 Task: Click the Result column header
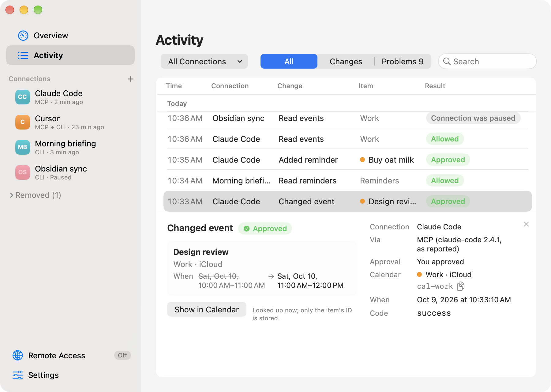435,86
